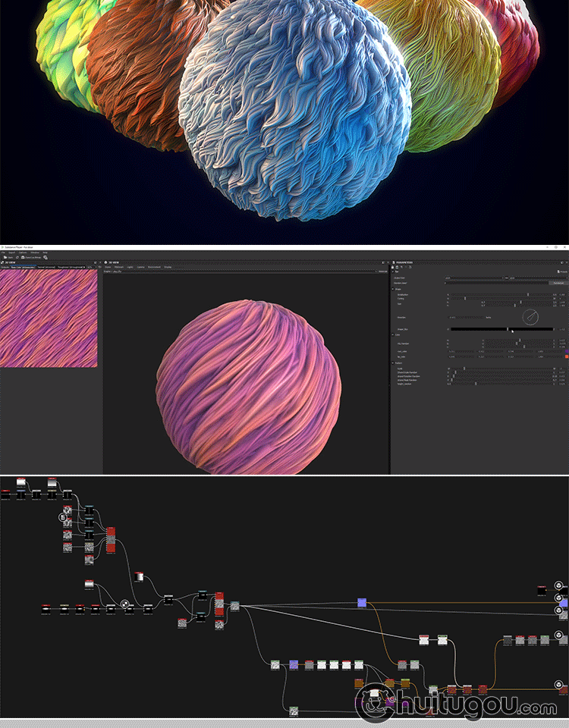Click the third icon in Parameters toolbar
The height and width of the screenshot is (728, 569).
(401, 267)
